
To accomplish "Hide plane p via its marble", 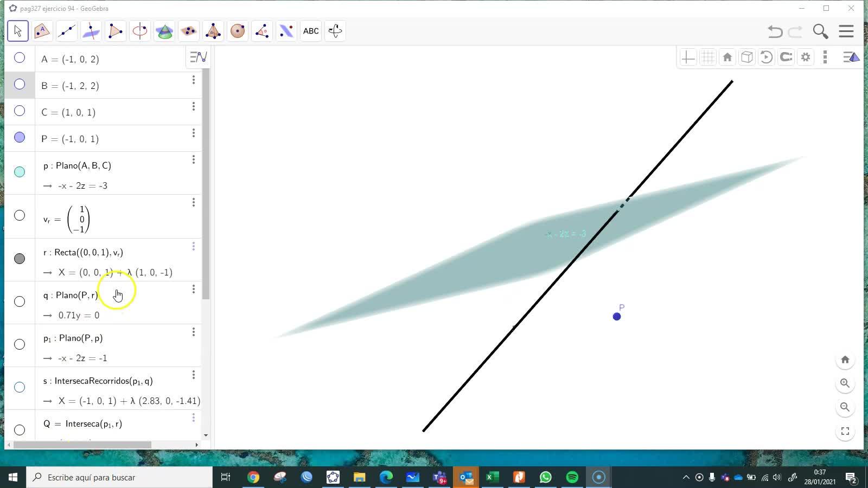I will click(x=20, y=172).
